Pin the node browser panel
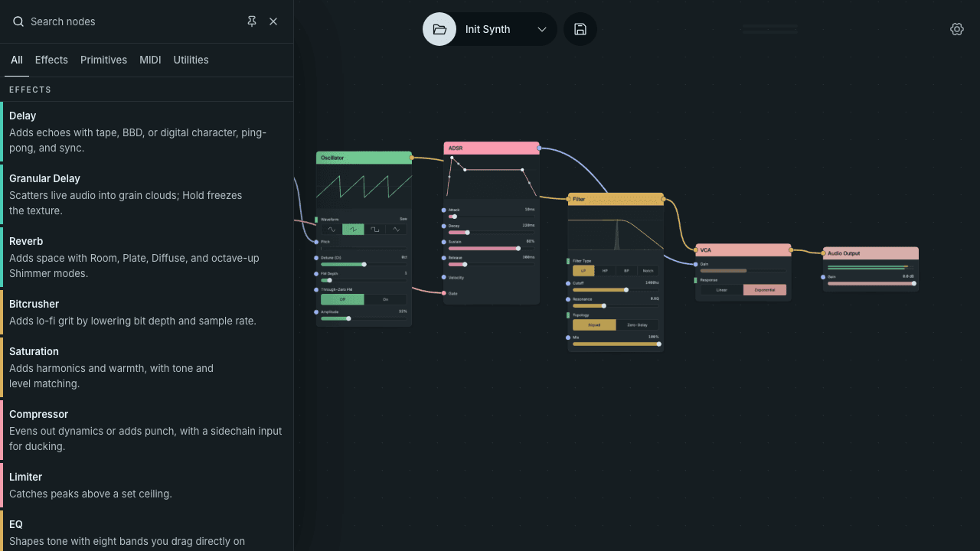980x551 pixels. [252, 21]
